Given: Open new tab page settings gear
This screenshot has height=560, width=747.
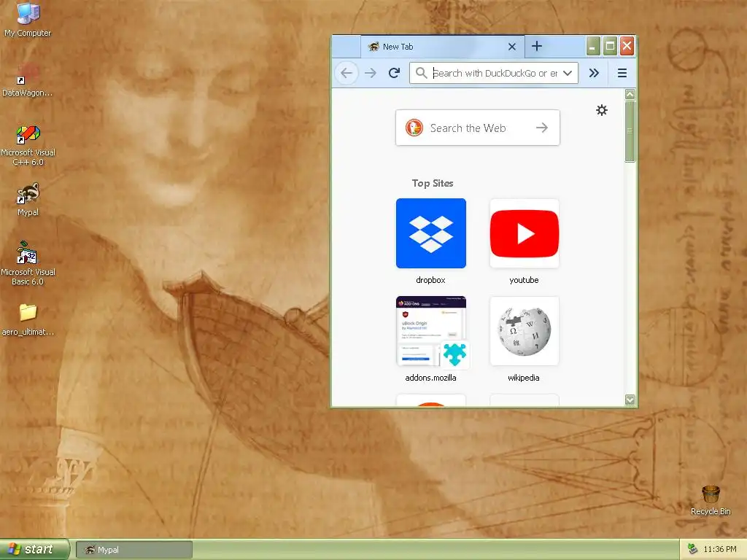Looking at the screenshot, I should pyautogui.click(x=602, y=110).
